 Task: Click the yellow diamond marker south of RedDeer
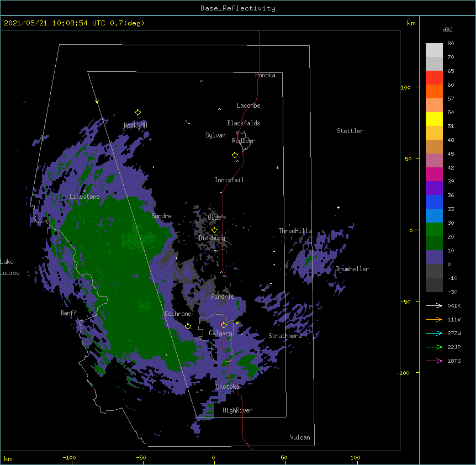point(235,155)
